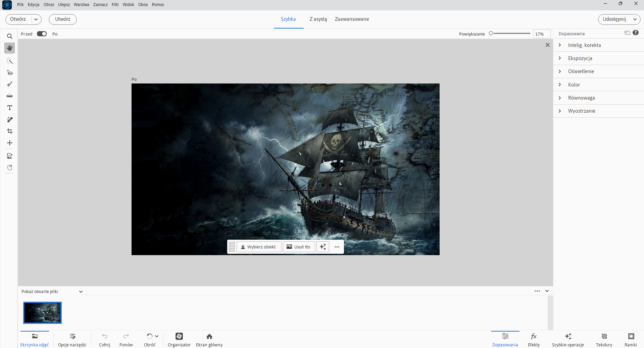Screen dimensions: 644x348
Task: Click the Udostępnij button
Action: [614, 19]
